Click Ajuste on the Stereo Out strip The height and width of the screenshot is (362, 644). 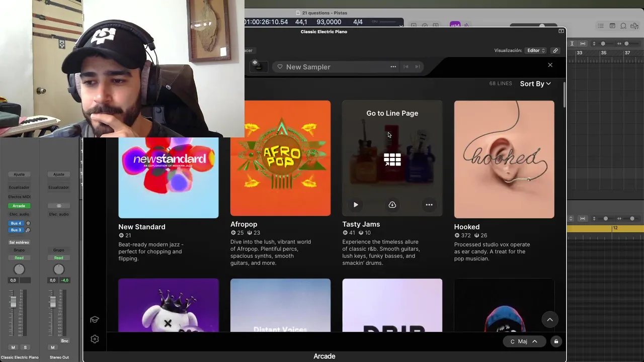pyautogui.click(x=58, y=174)
